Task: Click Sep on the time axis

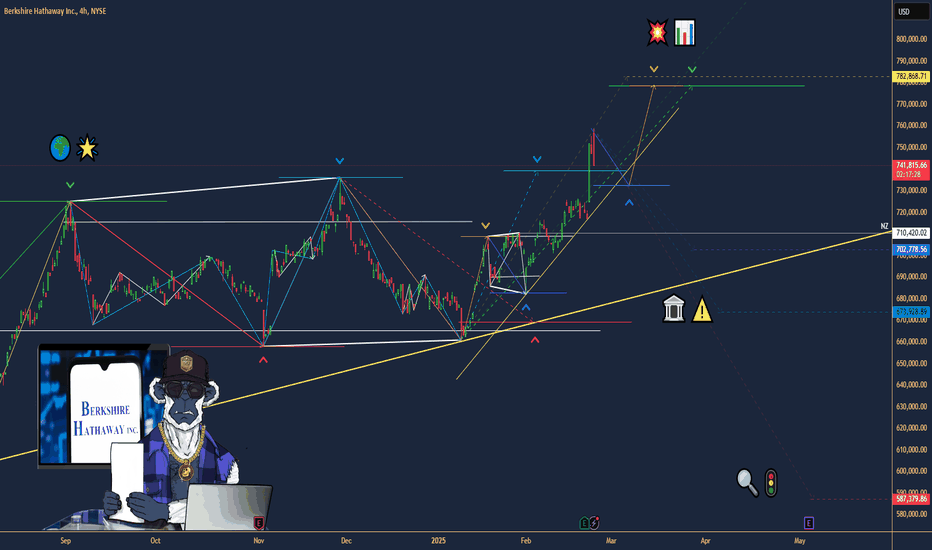Action: click(x=65, y=540)
